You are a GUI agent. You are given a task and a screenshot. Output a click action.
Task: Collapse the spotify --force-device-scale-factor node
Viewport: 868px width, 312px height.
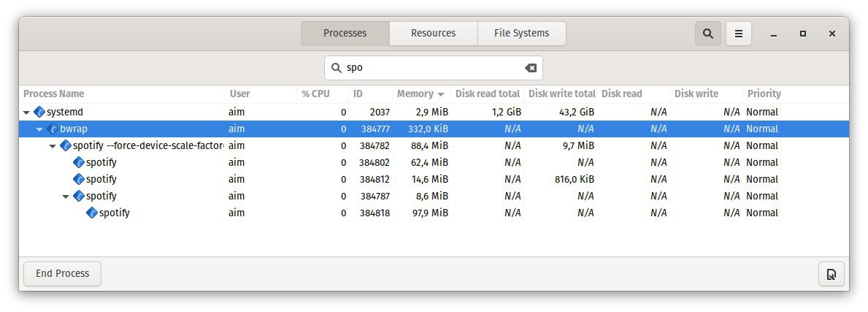[53, 146]
